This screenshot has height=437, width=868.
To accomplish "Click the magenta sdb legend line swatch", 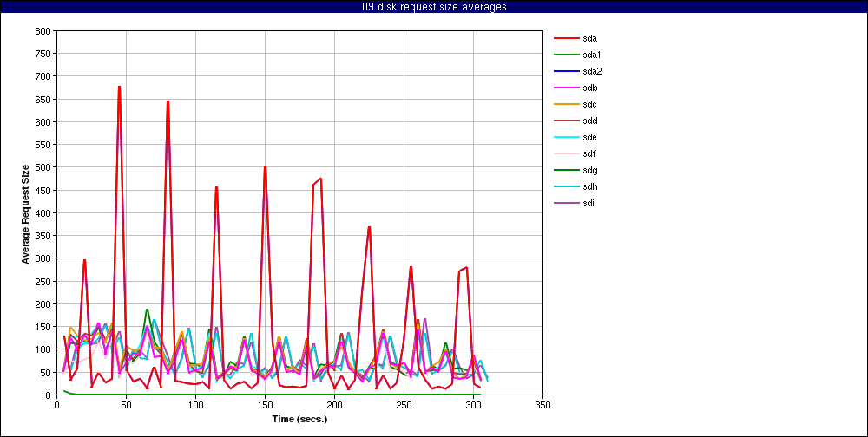I will pyautogui.click(x=566, y=88).
